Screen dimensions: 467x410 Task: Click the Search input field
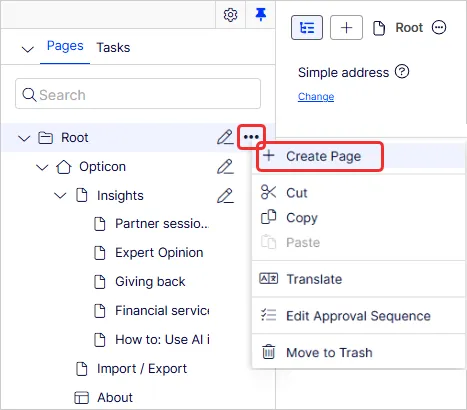(x=138, y=94)
